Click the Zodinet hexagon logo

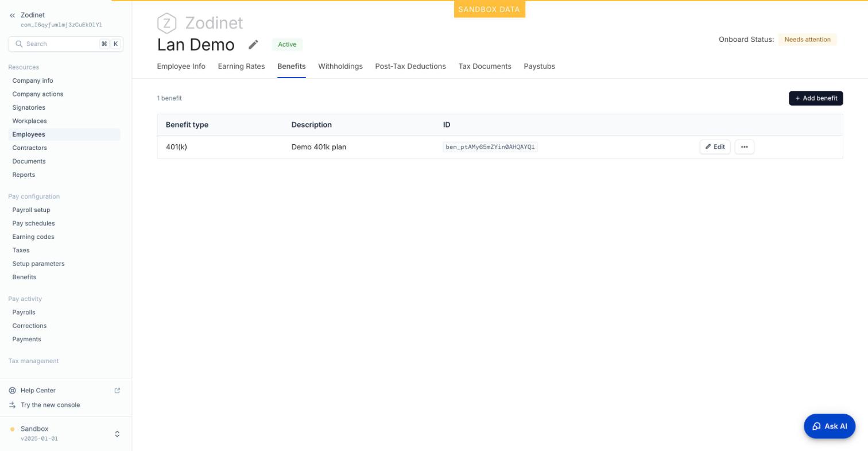click(x=166, y=23)
